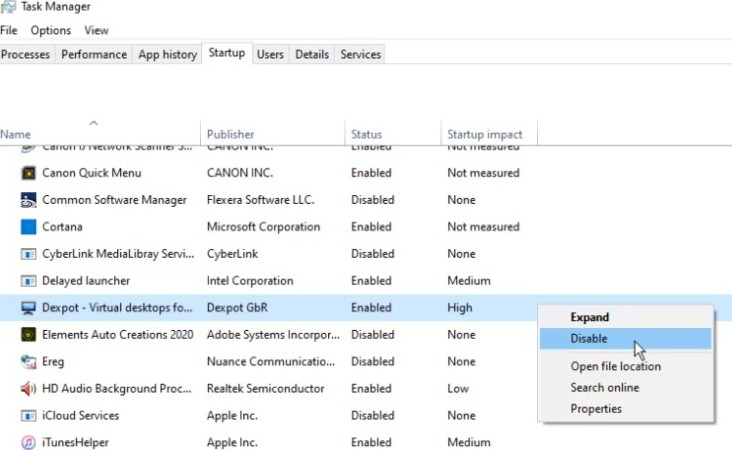Click the iTunesHelper icon
Image resolution: width=732 pixels, height=450 pixels.
(x=28, y=442)
